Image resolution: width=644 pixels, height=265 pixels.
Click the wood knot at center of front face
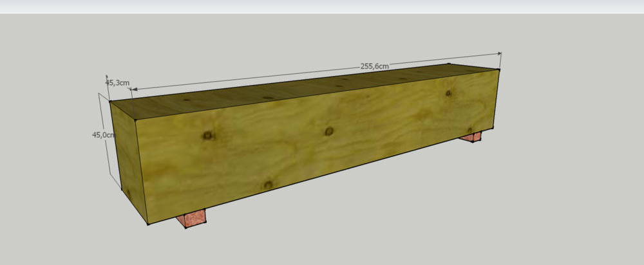click(x=329, y=131)
